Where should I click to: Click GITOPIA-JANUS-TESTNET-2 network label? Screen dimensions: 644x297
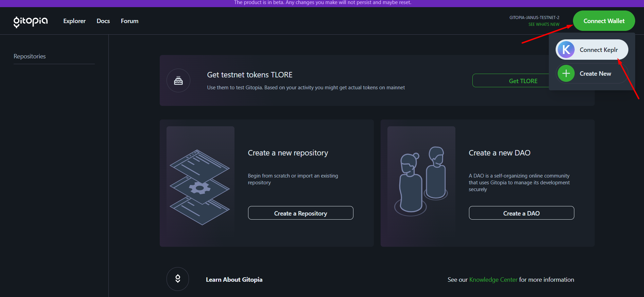click(x=534, y=18)
